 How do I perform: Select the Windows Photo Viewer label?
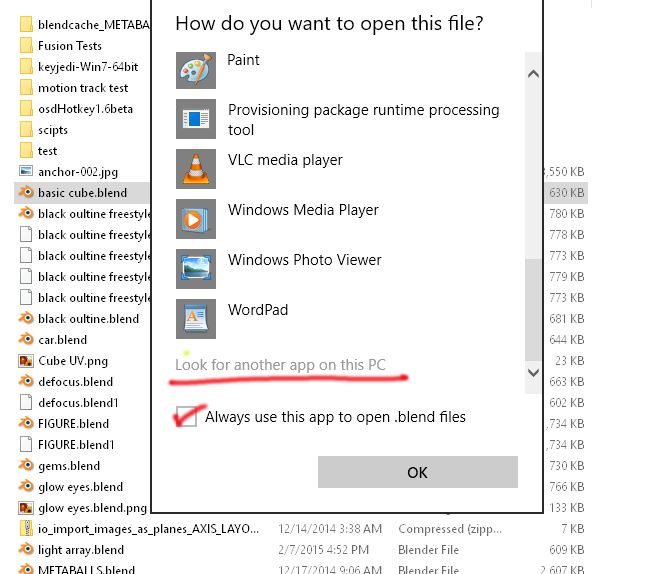[305, 260]
